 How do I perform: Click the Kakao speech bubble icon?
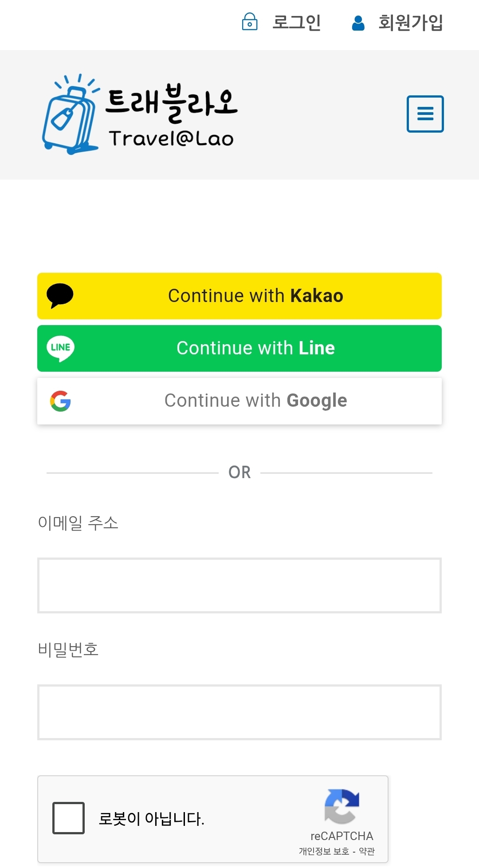60,295
